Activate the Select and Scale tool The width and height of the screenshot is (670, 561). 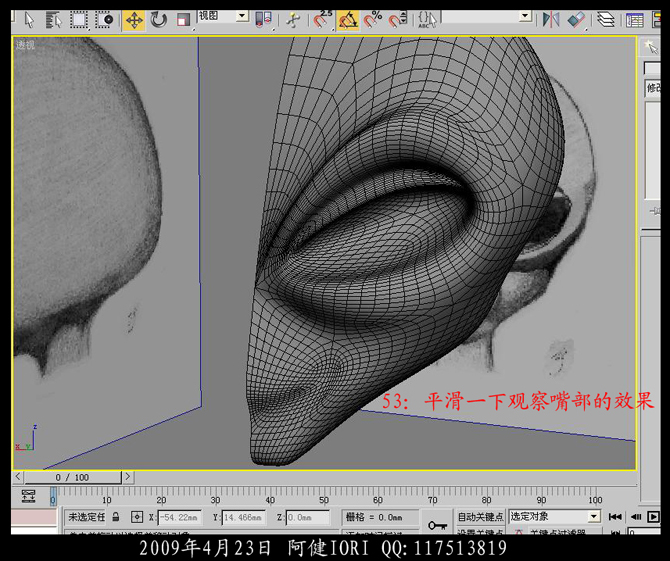183,20
